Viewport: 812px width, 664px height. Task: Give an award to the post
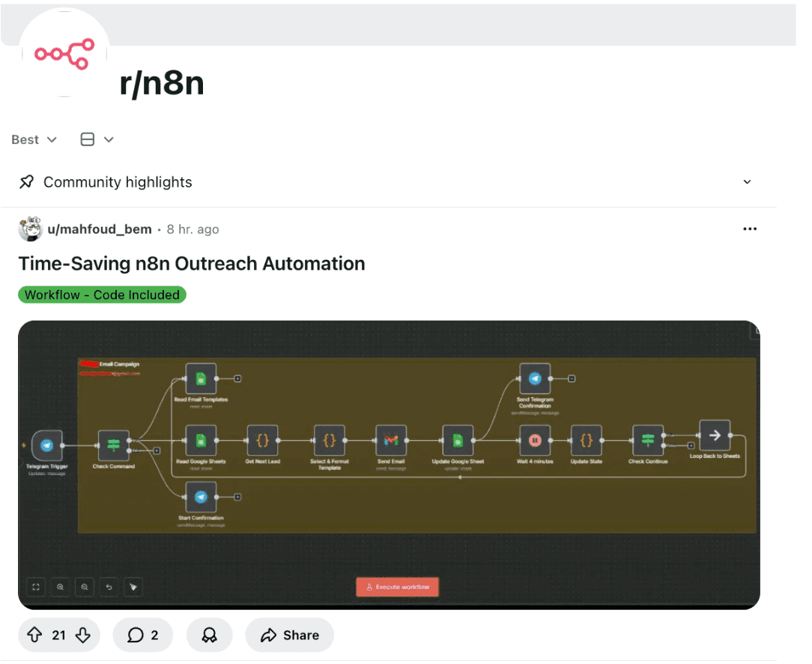tap(209, 635)
